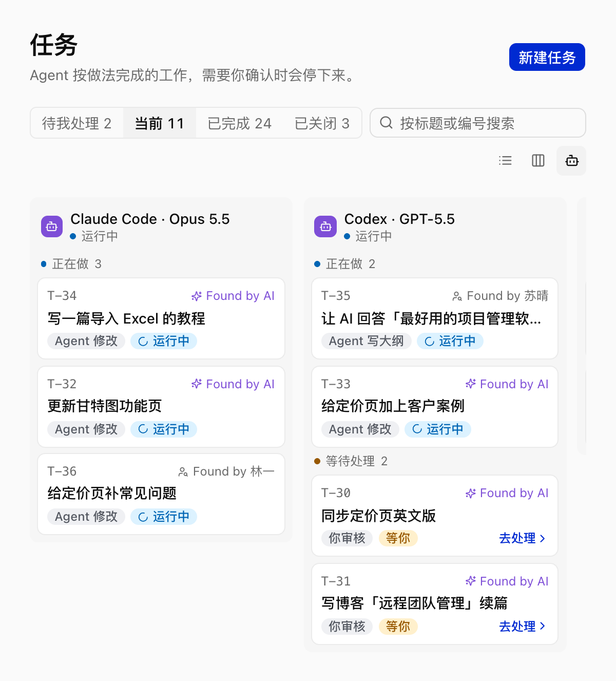Click the Codex · GPT-5.5 heading
This screenshot has width=616, height=681.
[399, 219]
